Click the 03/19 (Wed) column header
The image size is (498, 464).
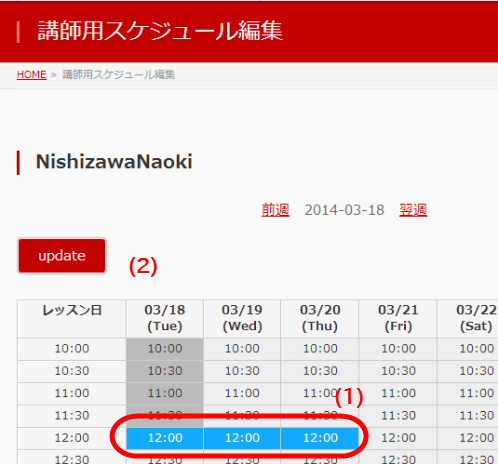click(x=242, y=318)
